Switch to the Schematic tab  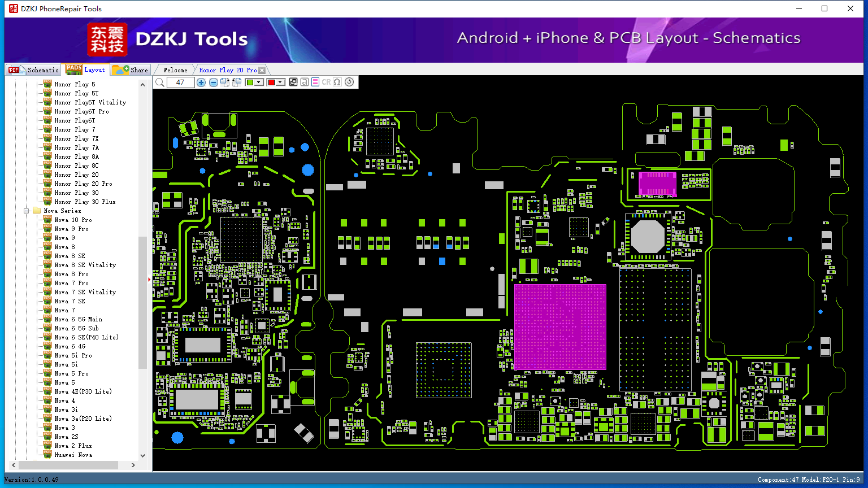[33, 70]
